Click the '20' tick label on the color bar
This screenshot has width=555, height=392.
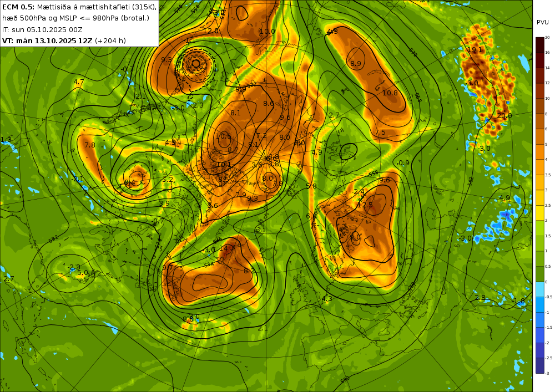coord(547,38)
